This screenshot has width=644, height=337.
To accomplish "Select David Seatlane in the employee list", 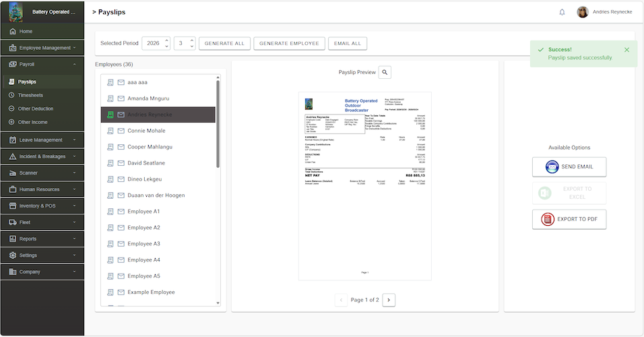I will [x=158, y=163].
